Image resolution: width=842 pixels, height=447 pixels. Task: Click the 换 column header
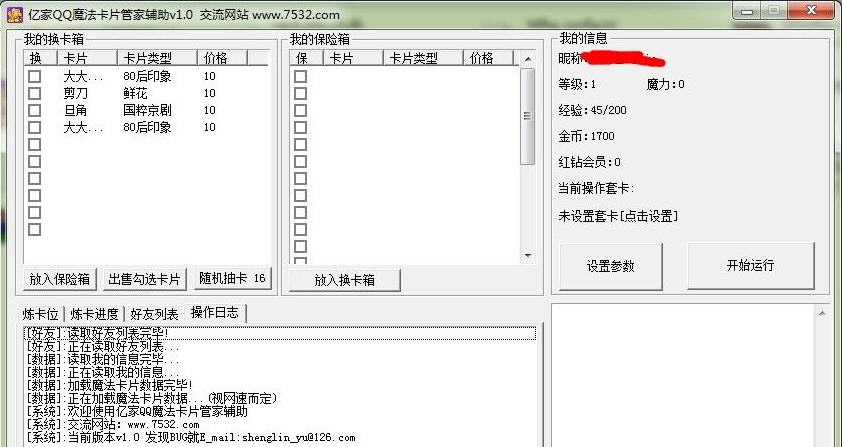(x=40, y=58)
